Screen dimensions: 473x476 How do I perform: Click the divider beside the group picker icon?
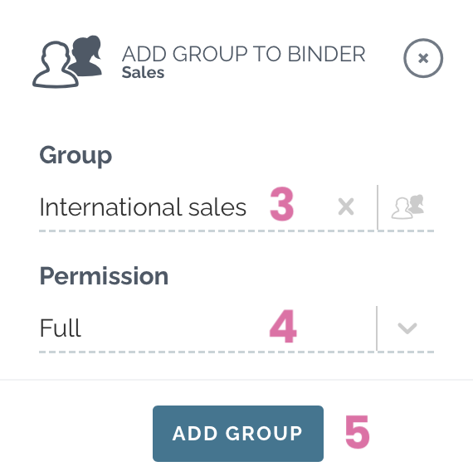(x=378, y=207)
